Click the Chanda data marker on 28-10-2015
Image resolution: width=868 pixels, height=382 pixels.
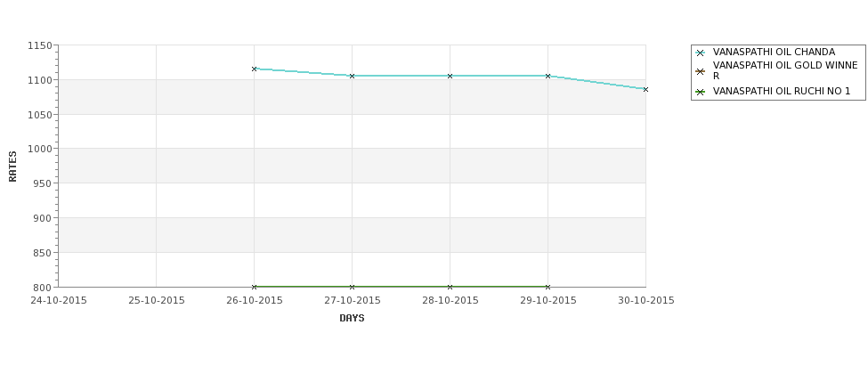(450, 76)
